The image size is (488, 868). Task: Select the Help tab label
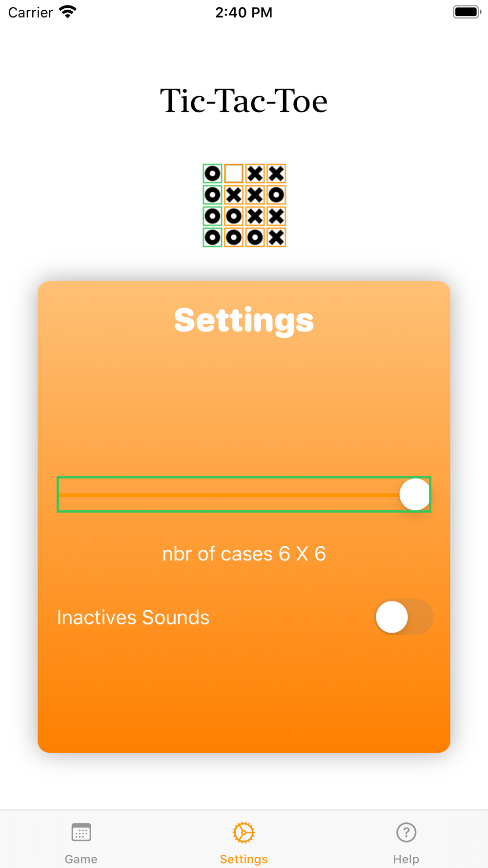pyautogui.click(x=406, y=859)
